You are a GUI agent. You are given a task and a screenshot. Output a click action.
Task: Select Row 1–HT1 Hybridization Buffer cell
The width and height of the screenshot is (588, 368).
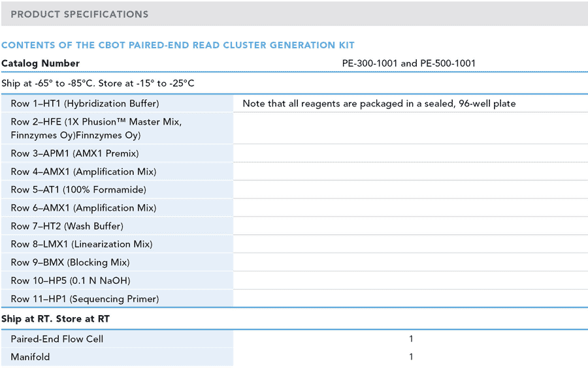point(117,103)
